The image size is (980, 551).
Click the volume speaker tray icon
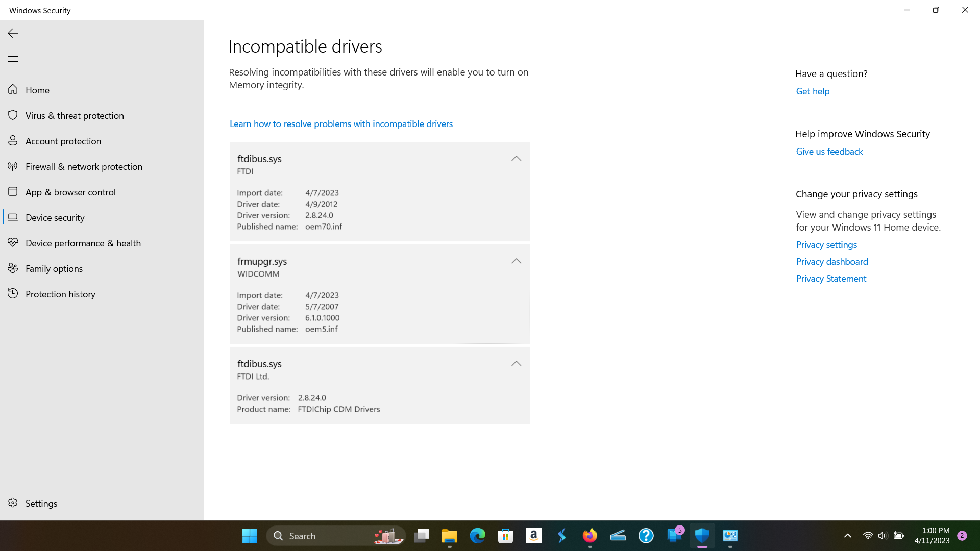tap(883, 536)
